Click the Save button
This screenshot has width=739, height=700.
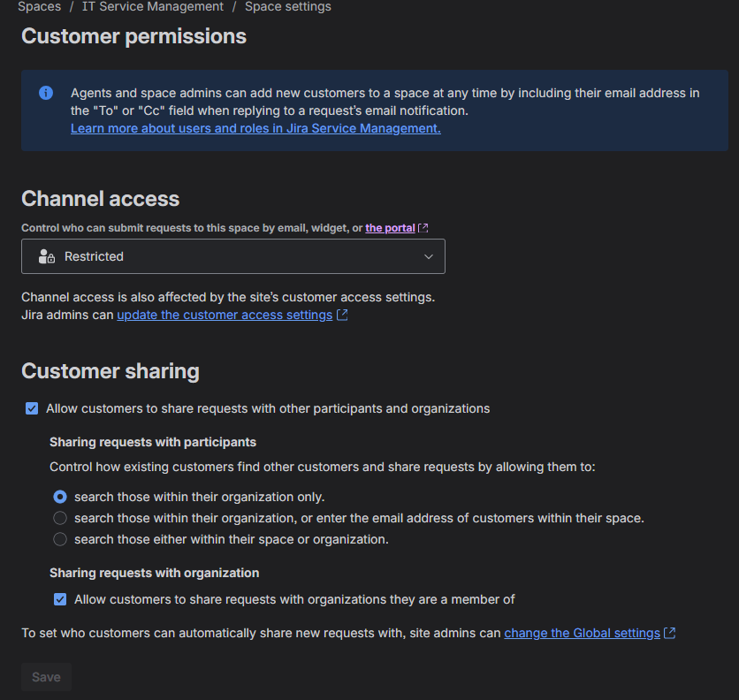46,676
